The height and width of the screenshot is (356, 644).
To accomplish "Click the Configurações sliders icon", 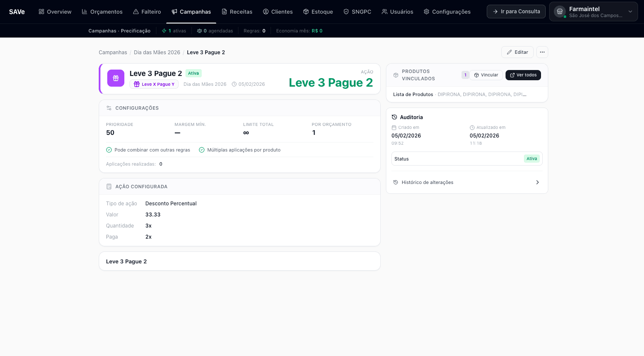I will point(109,108).
